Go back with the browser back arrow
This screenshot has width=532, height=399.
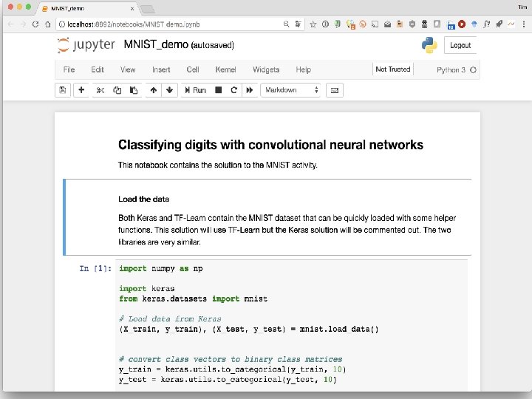pyautogui.click(x=10, y=24)
